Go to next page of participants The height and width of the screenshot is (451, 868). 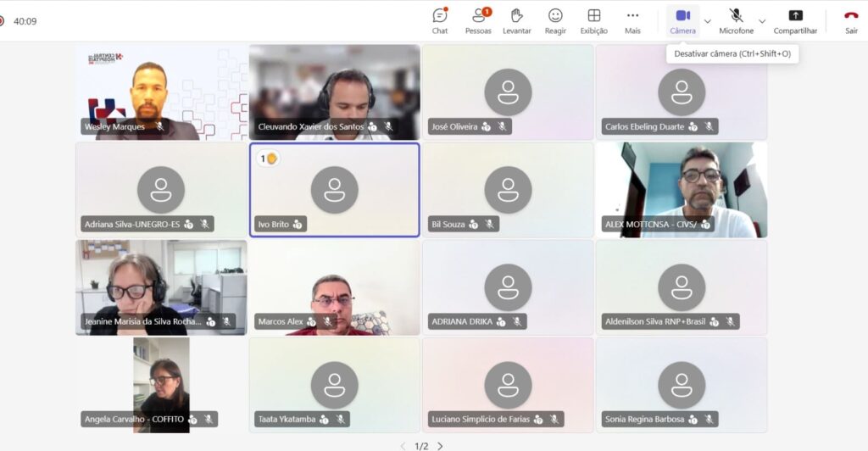440,446
